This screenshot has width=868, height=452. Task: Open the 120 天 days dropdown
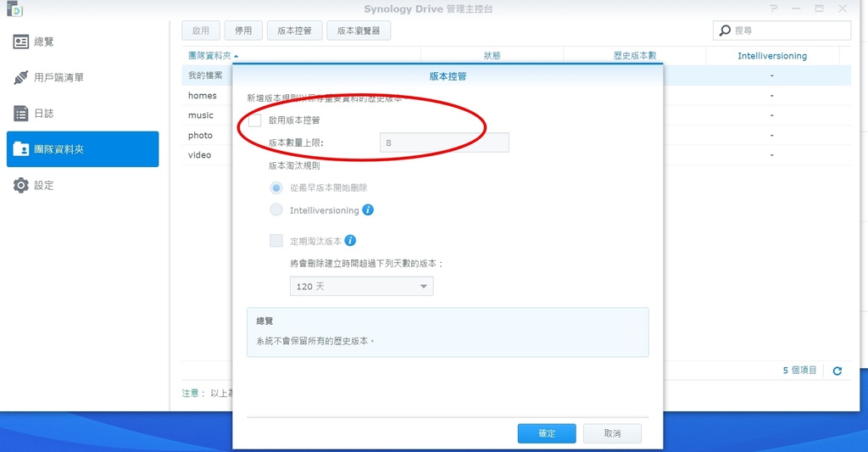[361, 287]
